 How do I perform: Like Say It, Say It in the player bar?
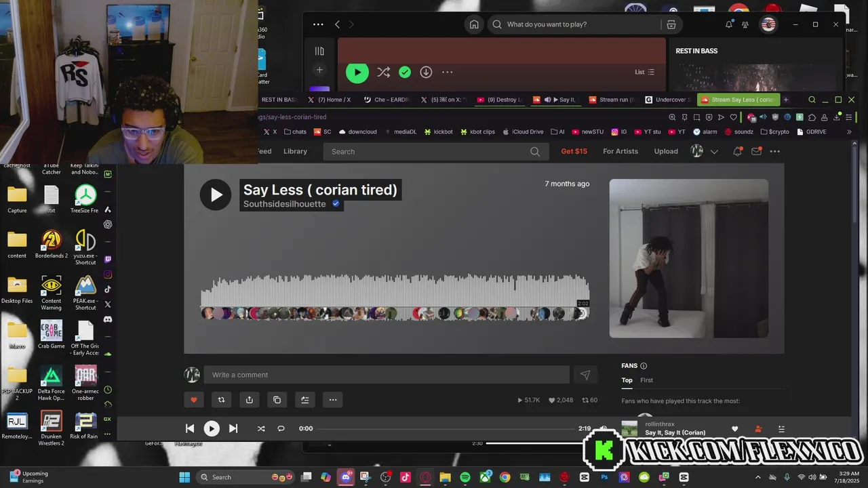(734, 429)
